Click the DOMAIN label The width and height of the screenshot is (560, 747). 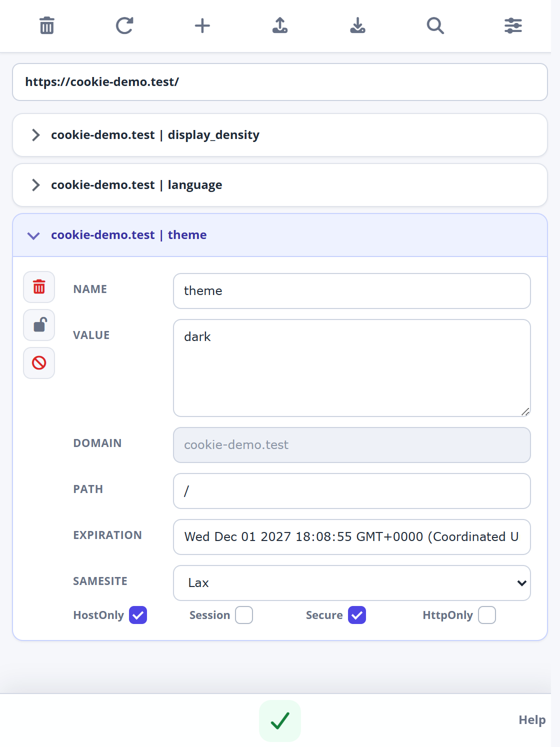pos(97,443)
